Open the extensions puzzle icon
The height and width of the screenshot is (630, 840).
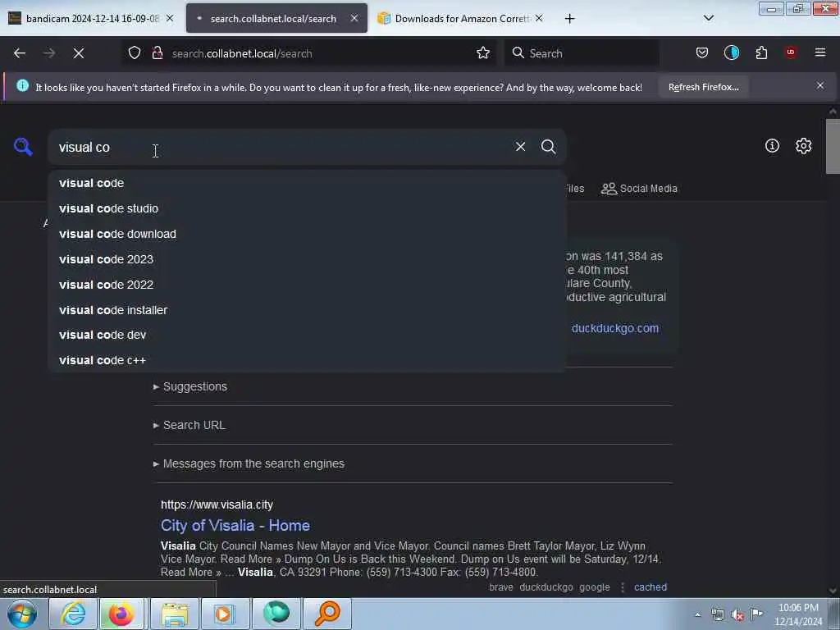pos(761,53)
